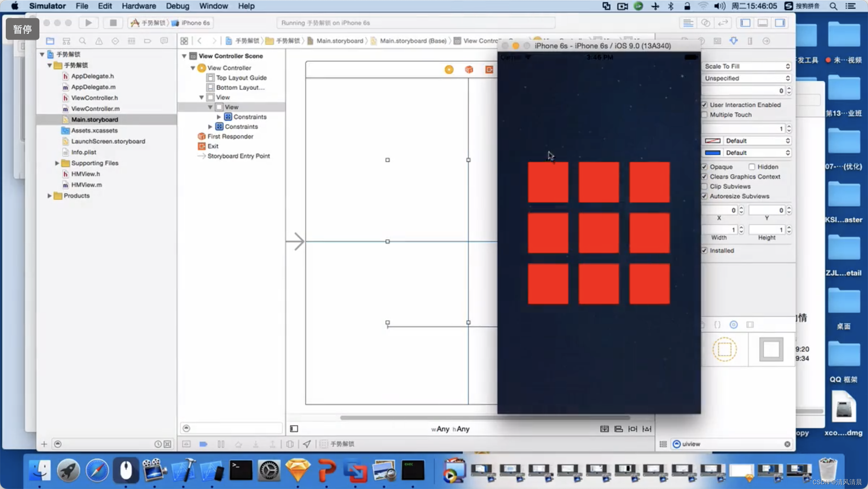
Task: Click the Run button to build project
Action: 88,23
